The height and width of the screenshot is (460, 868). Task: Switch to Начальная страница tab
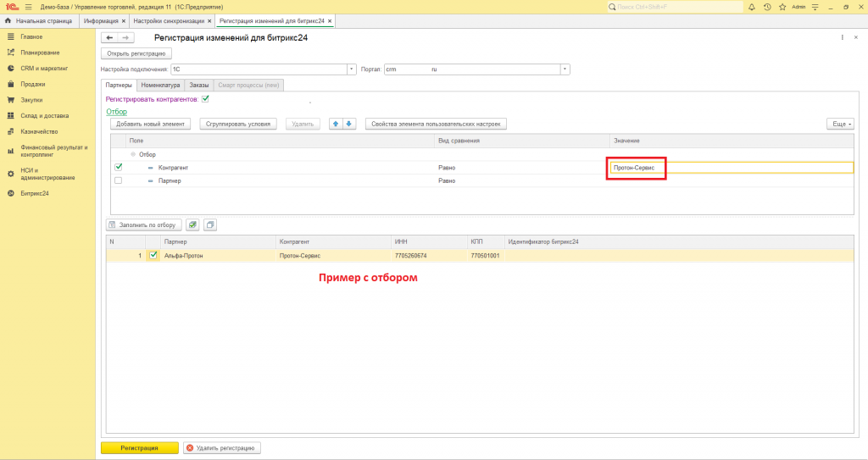(39, 21)
